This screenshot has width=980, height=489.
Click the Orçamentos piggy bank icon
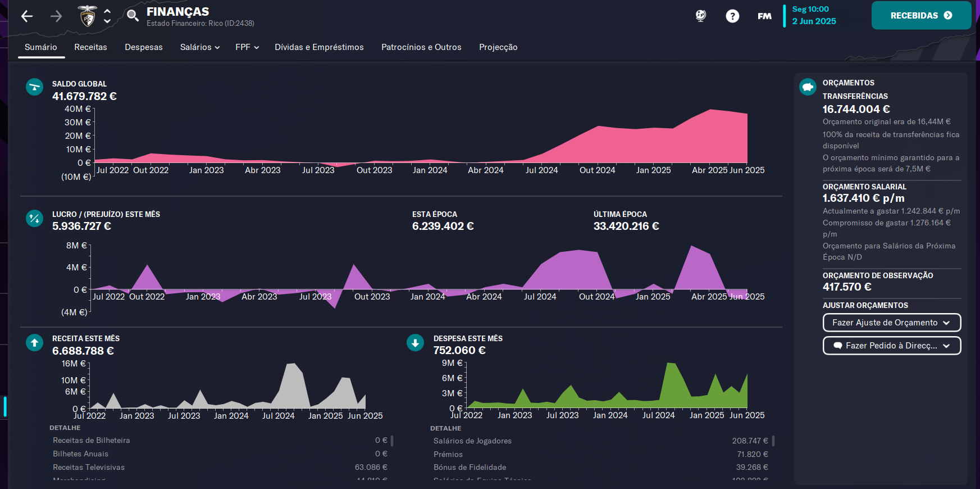(x=808, y=87)
